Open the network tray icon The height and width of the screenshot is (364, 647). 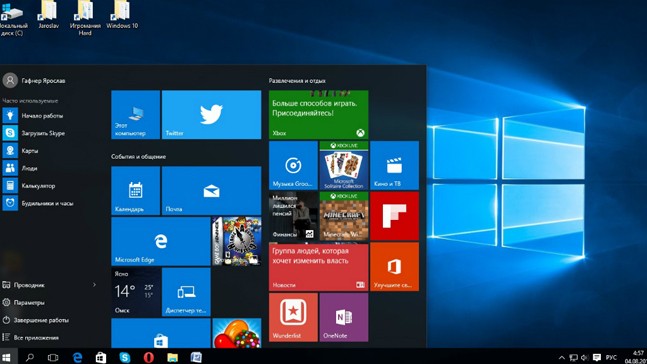click(573, 357)
